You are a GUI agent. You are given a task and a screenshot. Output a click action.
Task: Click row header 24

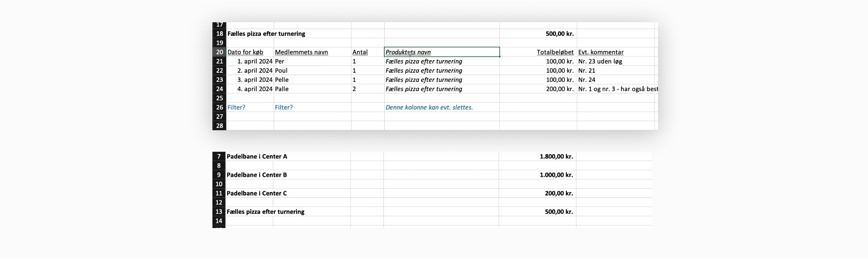pyautogui.click(x=220, y=89)
